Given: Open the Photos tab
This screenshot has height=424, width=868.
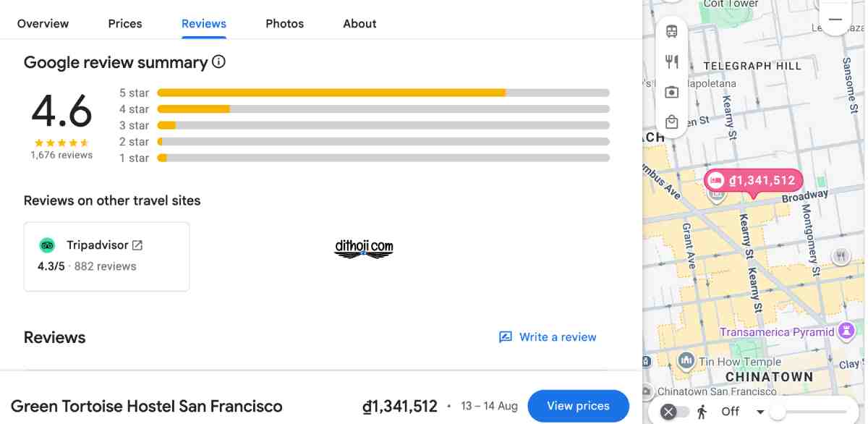Looking at the screenshot, I should coord(284,23).
